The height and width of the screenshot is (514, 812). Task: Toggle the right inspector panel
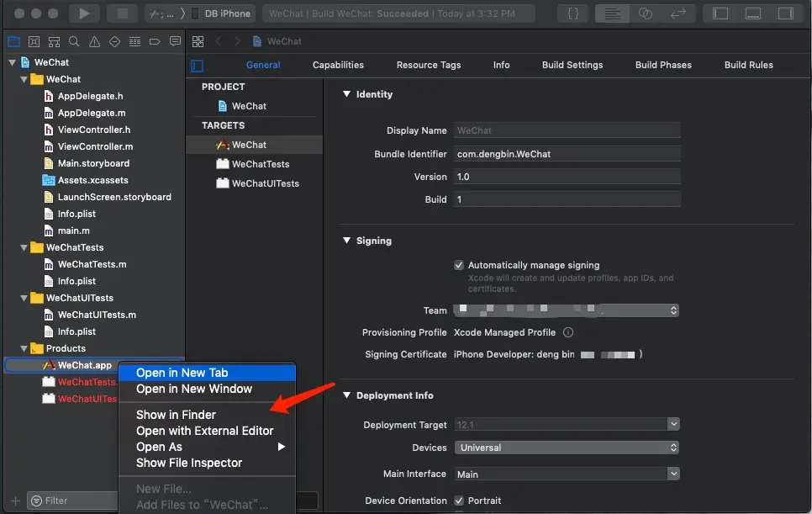tap(786, 13)
